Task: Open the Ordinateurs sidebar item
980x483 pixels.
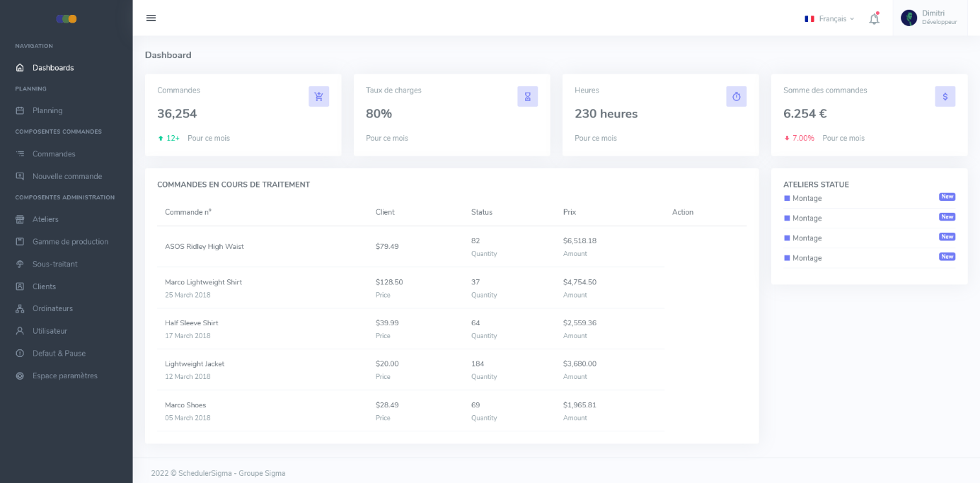Action: click(66, 308)
